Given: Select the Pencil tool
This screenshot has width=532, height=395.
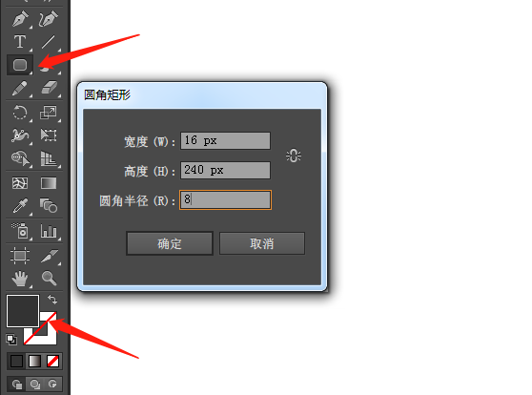Looking at the screenshot, I should (x=20, y=89).
